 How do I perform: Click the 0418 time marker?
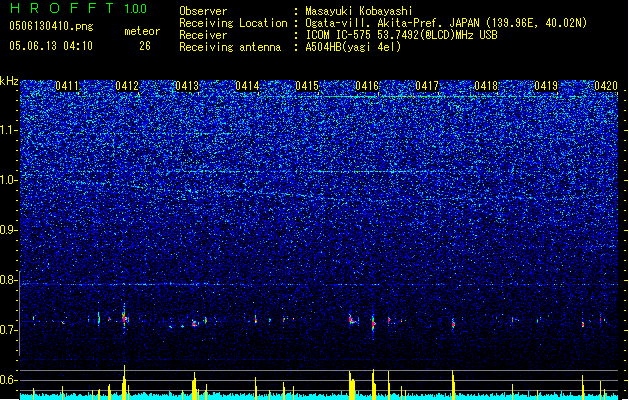coord(486,86)
